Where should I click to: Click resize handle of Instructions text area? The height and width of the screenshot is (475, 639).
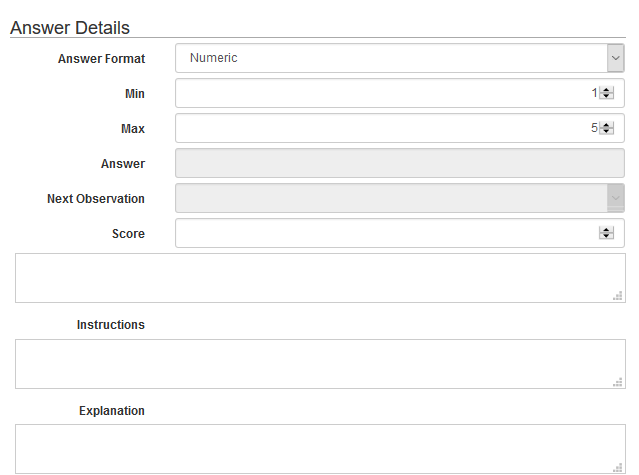620,382
